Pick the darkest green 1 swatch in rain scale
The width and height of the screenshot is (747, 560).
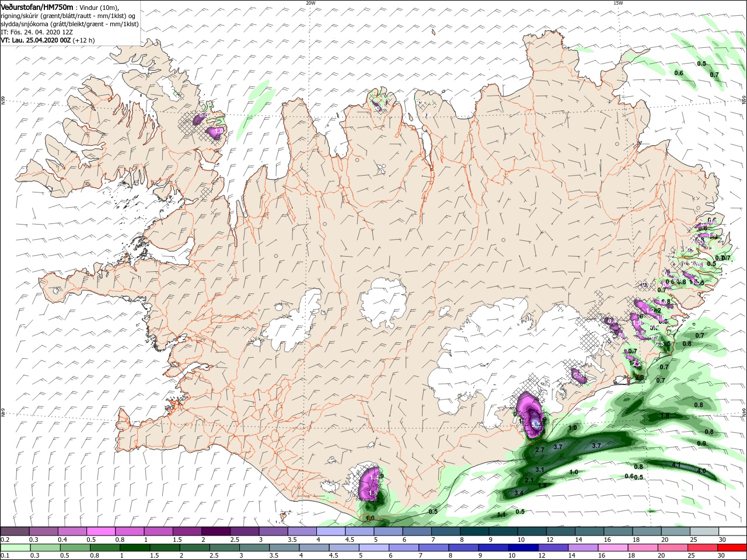pyautogui.click(x=135, y=548)
